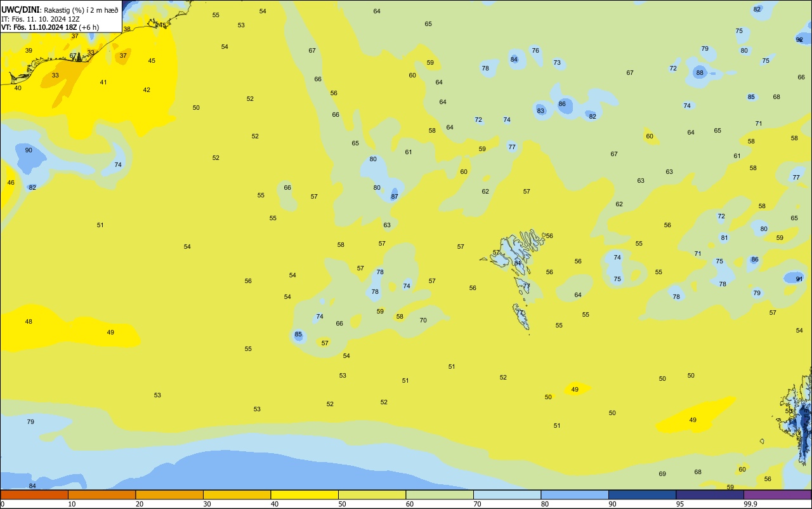Image resolution: width=812 pixels, height=509 pixels.
Task: Select the medium blue 80–90 legend segment
Action: coord(575,494)
